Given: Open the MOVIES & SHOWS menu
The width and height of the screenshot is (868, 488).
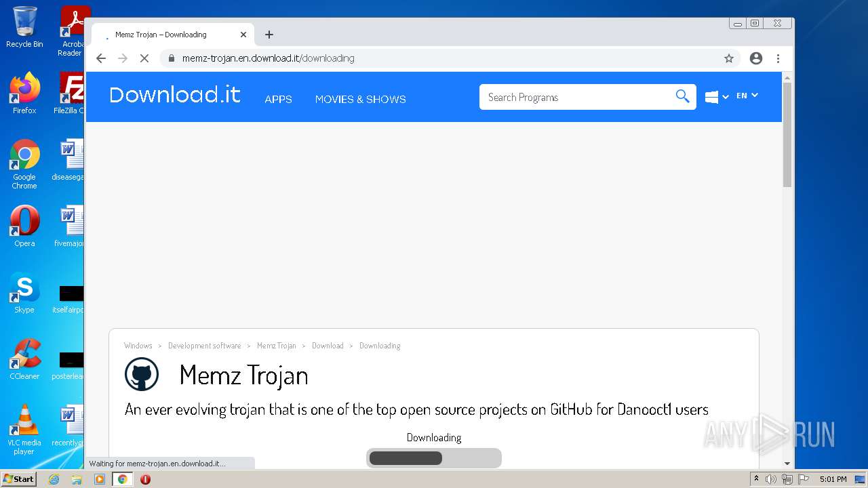Looking at the screenshot, I should pos(360,99).
